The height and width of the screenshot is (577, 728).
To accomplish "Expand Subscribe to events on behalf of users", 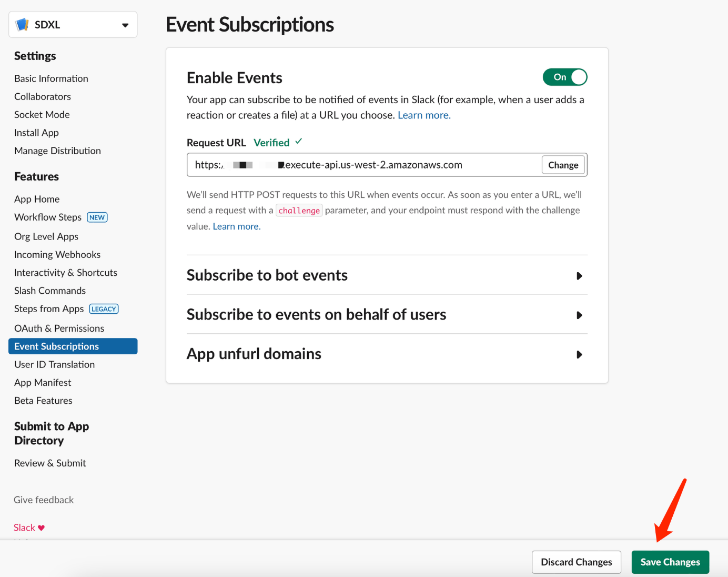I will pos(387,315).
